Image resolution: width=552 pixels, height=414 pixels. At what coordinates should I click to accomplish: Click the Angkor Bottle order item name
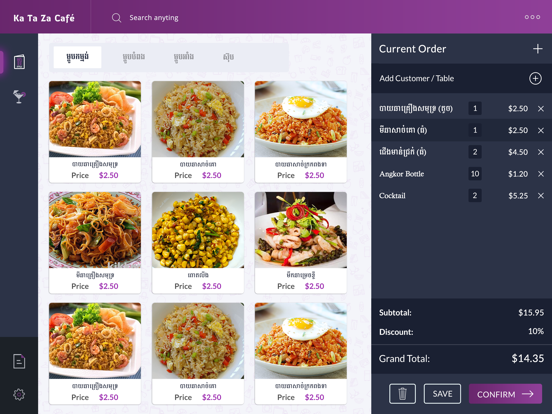tap(402, 174)
